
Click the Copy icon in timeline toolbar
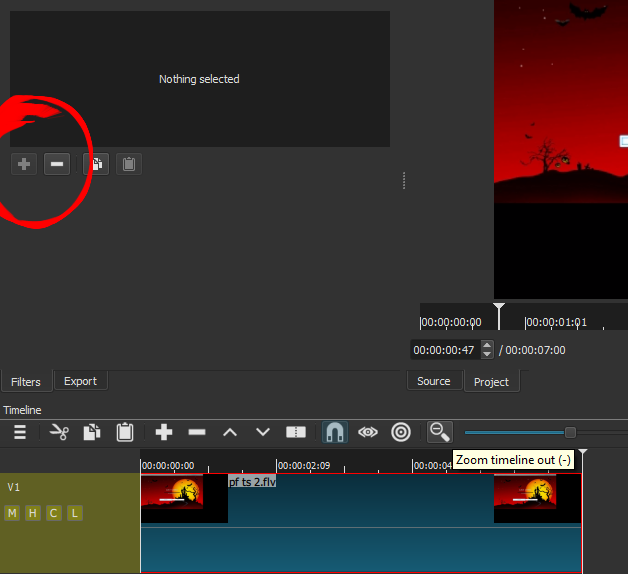tap(92, 432)
